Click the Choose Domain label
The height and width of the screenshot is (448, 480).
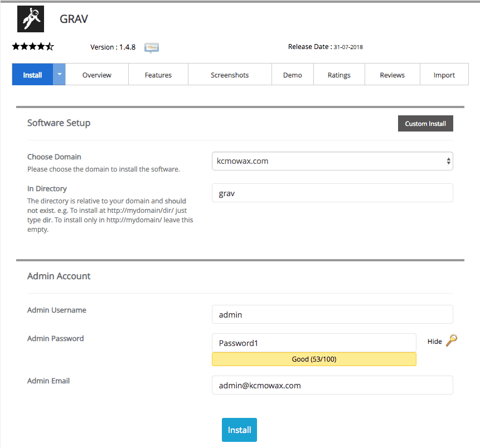(54, 157)
